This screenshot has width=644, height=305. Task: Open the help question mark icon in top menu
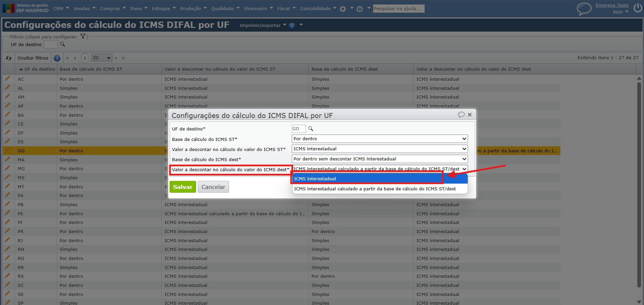pos(360,9)
